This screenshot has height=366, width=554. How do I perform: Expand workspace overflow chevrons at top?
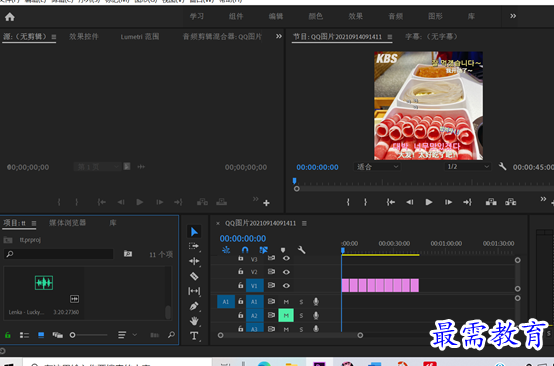[513, 16]
